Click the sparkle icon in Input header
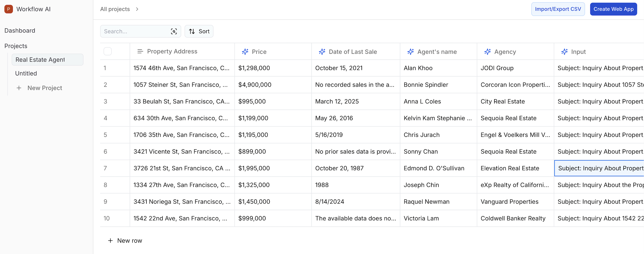 (x=565, y=52)
